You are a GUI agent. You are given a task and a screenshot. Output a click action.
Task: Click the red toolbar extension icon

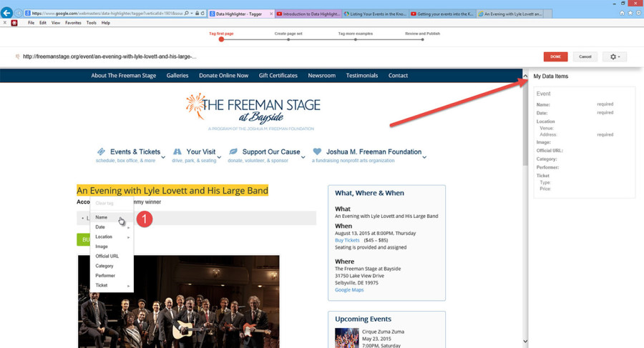click(14, 23)
